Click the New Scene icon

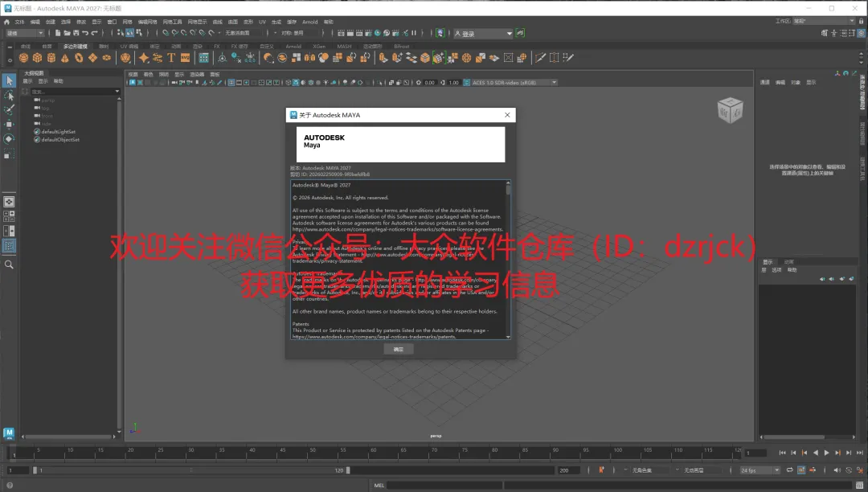[x=58, y=33]
